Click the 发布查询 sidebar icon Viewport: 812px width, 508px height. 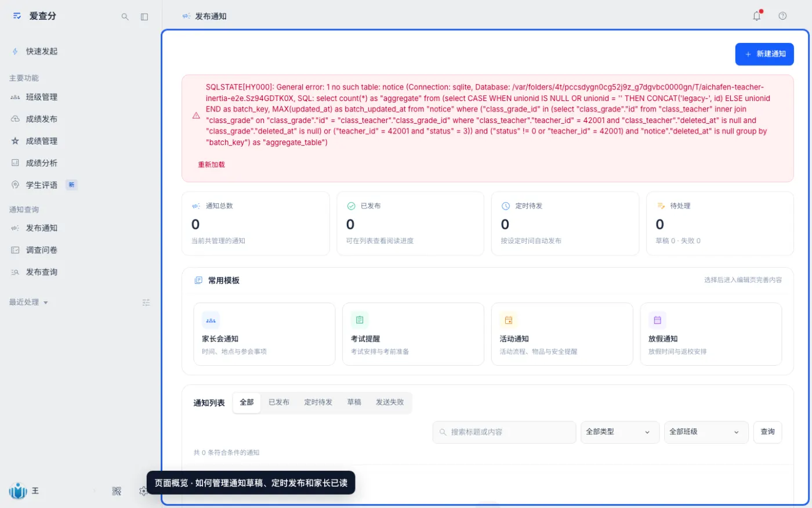15,272
